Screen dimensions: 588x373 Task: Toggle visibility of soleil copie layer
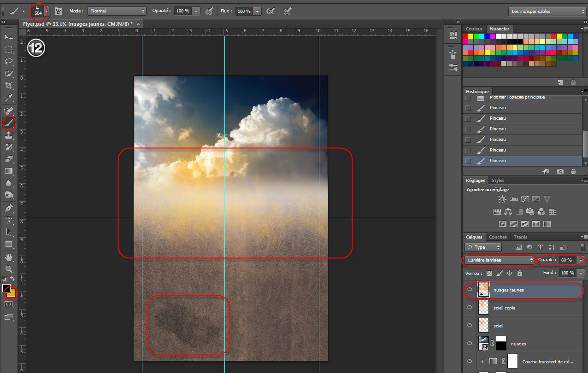pyautogui.click(x=470, y=308)
